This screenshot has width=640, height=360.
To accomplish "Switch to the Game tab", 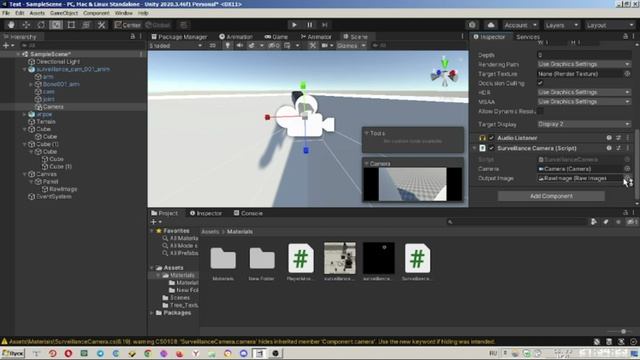I will pos(276,37).
